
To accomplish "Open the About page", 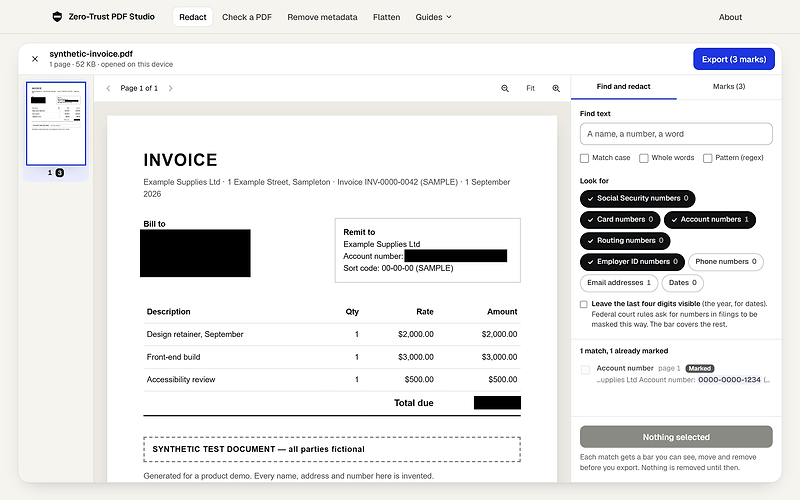I will point(730,17).
